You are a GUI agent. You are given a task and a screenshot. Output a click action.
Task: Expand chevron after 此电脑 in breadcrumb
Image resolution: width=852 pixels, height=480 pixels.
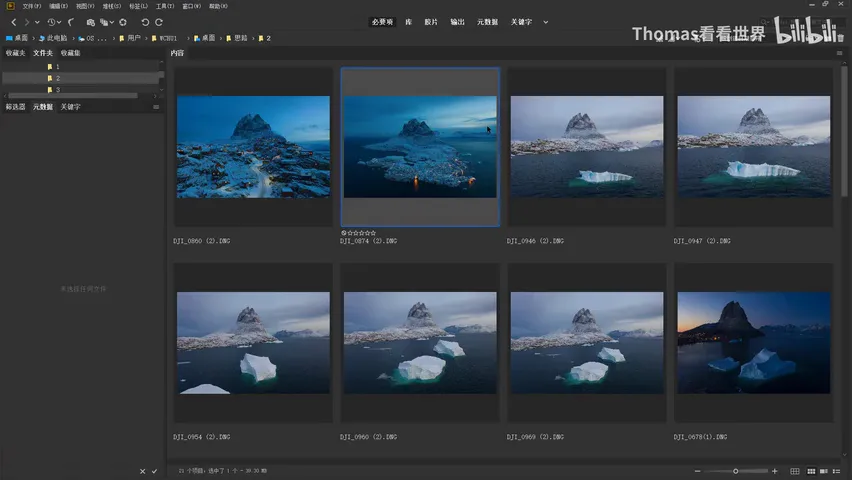point(73,38)
